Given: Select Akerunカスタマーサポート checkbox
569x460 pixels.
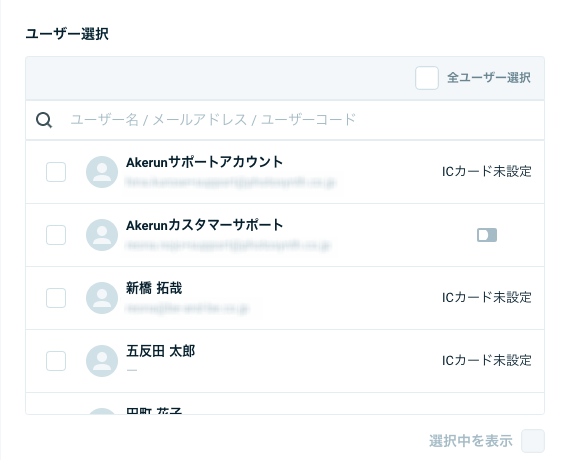Looking at the screenshot, I should point(56,235).
